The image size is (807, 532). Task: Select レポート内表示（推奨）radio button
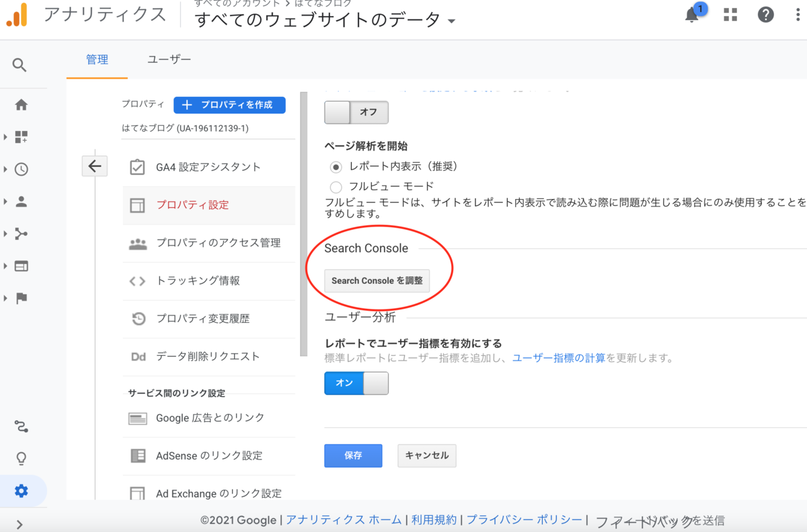coord(336,167)
